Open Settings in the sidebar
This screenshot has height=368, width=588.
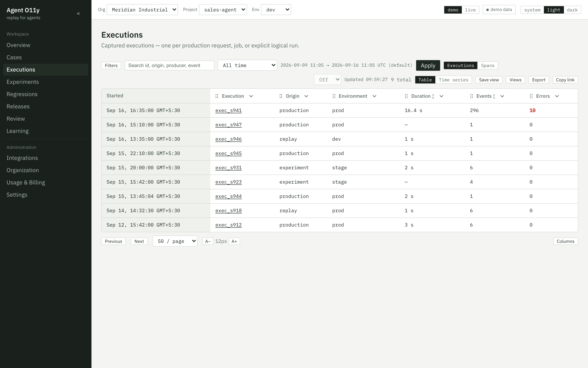click(46, 195)
